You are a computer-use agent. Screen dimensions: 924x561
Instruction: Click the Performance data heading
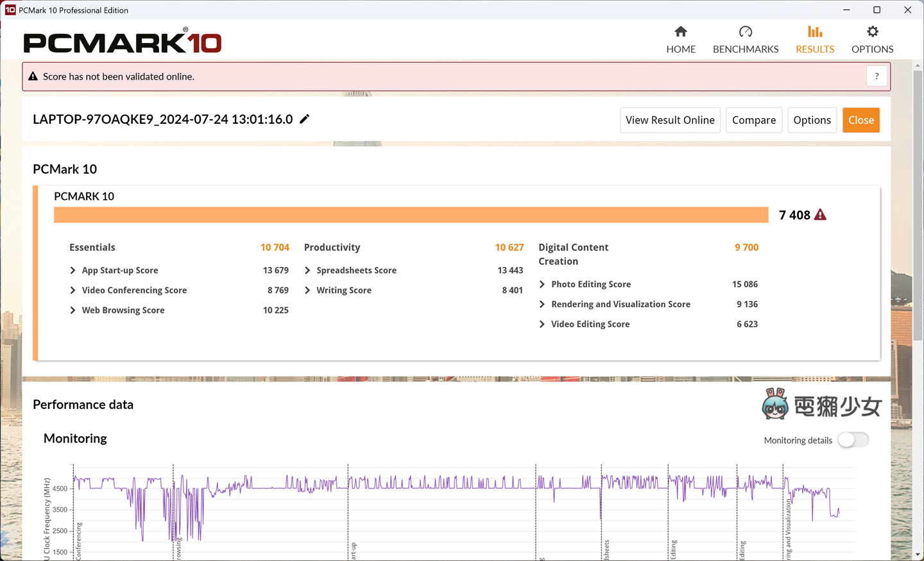coord(83,405)
